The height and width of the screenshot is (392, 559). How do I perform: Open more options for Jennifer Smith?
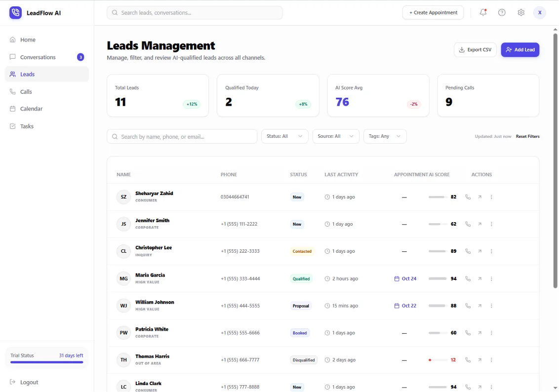click(x=492, y=224)
